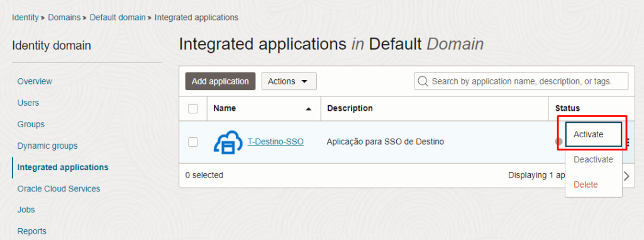Open Oracle Cloud Services sidebar item
The width and height of the screenshot is (644, 240).
[58, 188]
